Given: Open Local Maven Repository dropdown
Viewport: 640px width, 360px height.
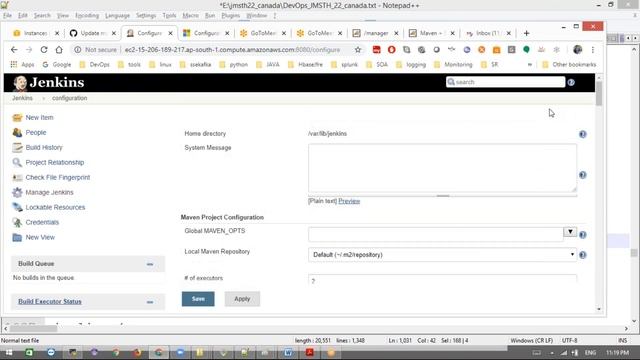Looking at the screenshot, I should pyautogui.click(x=442, y=255).
